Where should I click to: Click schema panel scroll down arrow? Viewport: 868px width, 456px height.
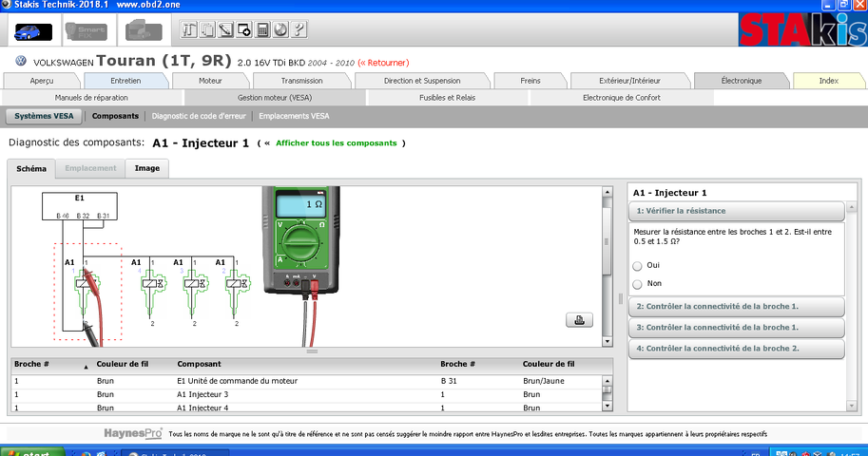coord(608,341)
